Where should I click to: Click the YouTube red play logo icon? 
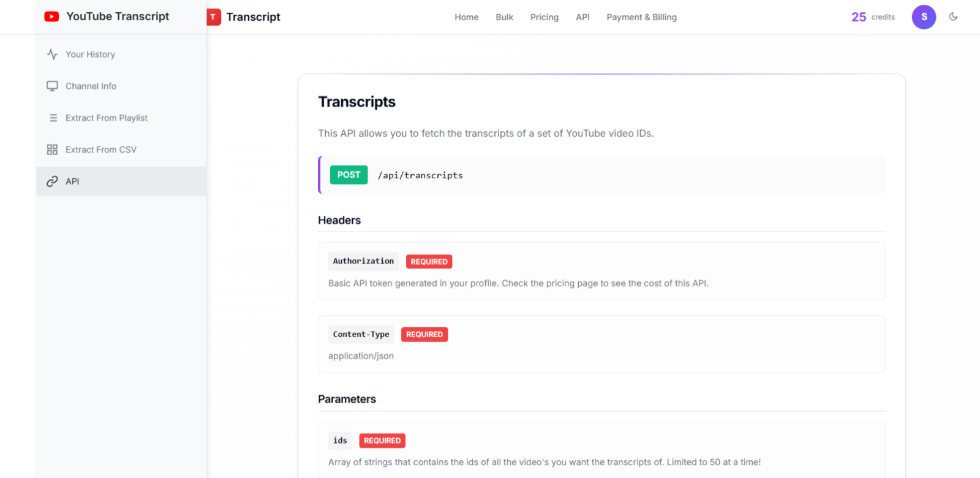point(51,17)
